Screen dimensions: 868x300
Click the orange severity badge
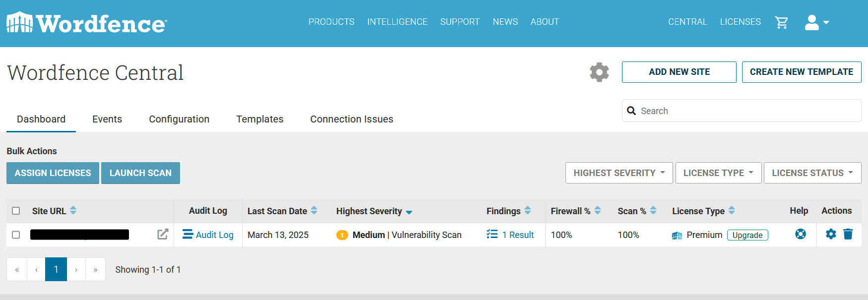342,235
